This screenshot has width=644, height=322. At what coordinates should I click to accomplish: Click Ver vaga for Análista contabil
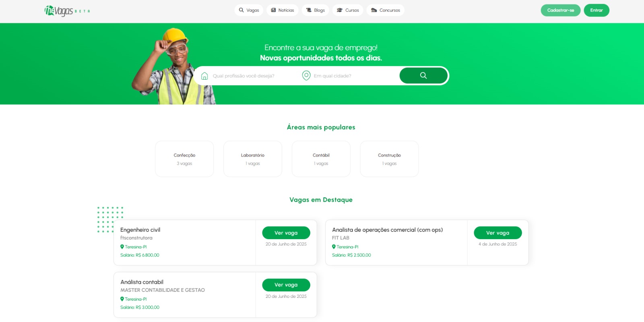tap(286, 285)
